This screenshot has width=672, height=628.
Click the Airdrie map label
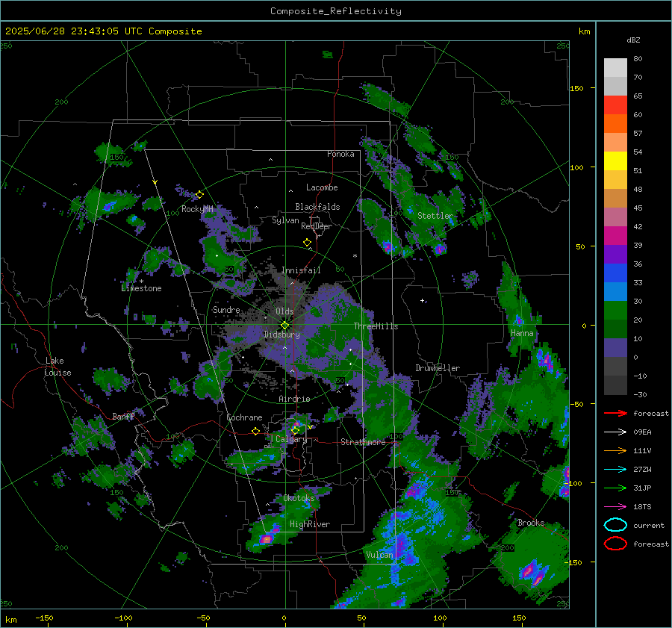coord(294,399)
